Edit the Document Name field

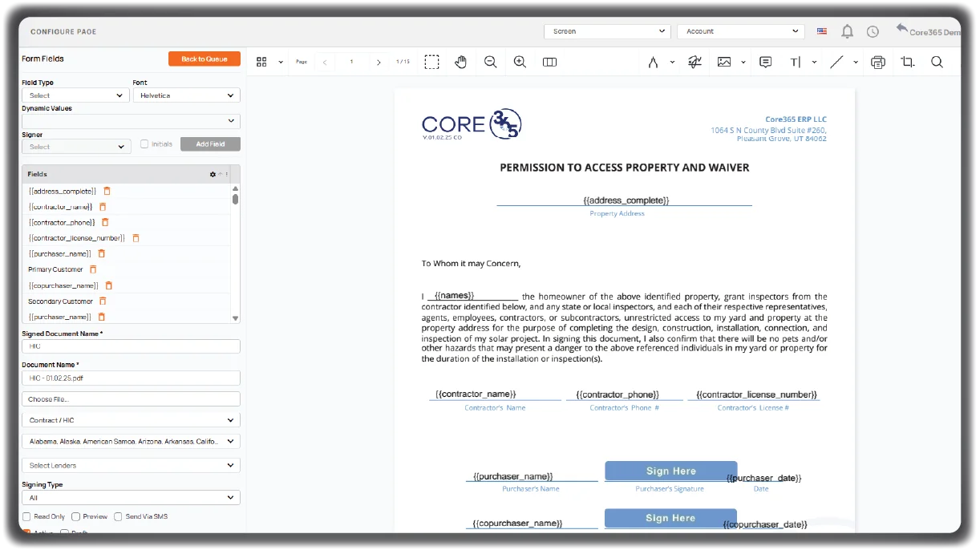pyautogui.click(x=131, y=378)
